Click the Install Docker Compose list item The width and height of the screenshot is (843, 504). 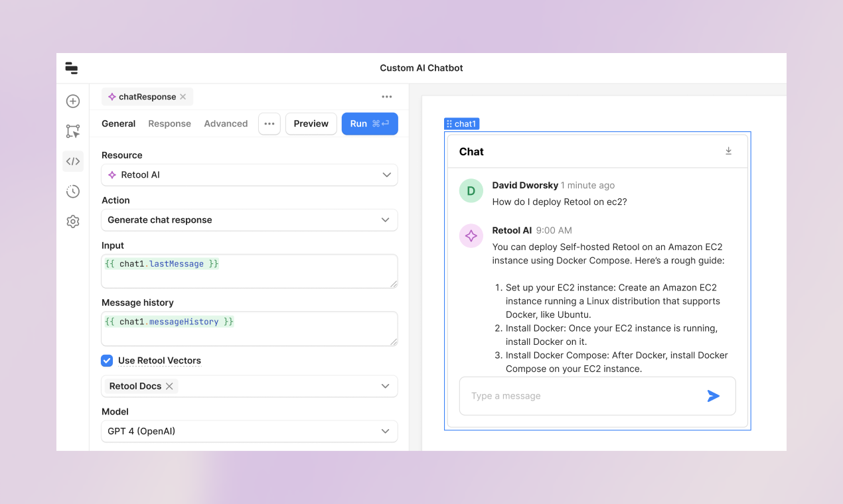coord(611,362)
